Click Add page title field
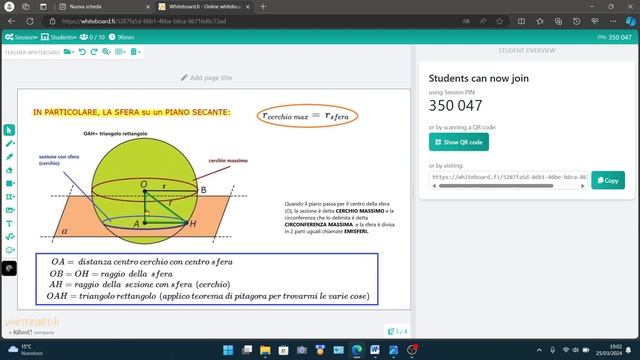 207,78
